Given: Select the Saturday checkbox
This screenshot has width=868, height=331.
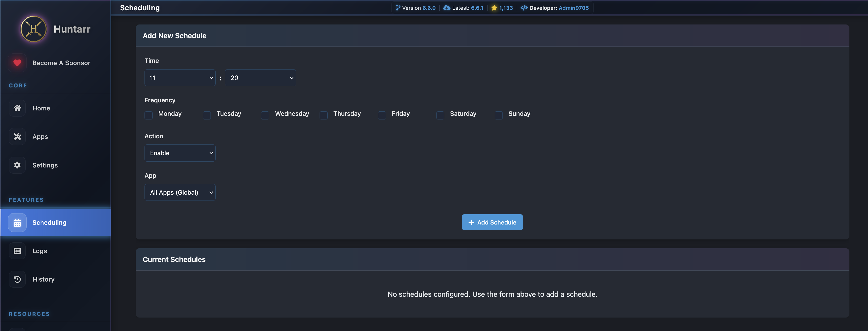Looking at the screenshot, I should pos(440,115).
